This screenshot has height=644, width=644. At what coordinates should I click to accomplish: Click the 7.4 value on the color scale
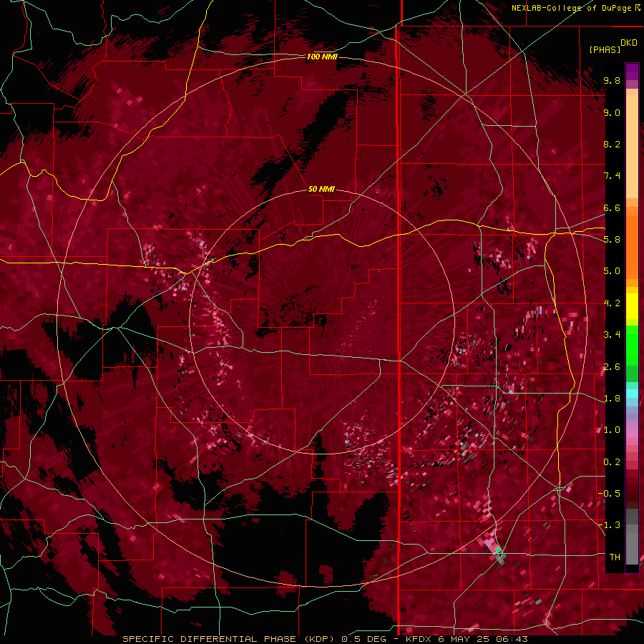pyautogui.click(x=612, y=176)
